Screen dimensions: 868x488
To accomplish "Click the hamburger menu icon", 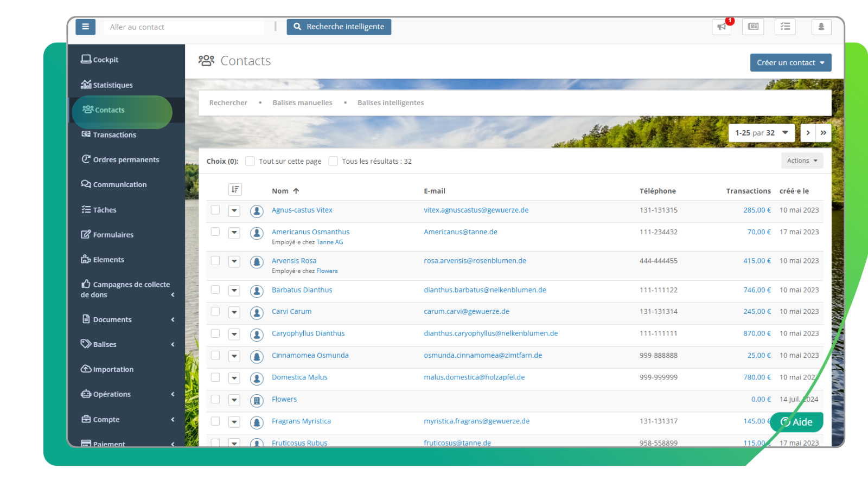I will (x=85, y=27).
